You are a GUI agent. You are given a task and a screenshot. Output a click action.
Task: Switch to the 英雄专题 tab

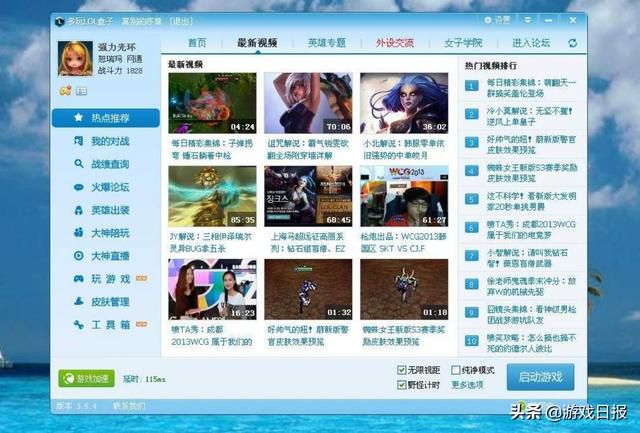pos(327,43)
